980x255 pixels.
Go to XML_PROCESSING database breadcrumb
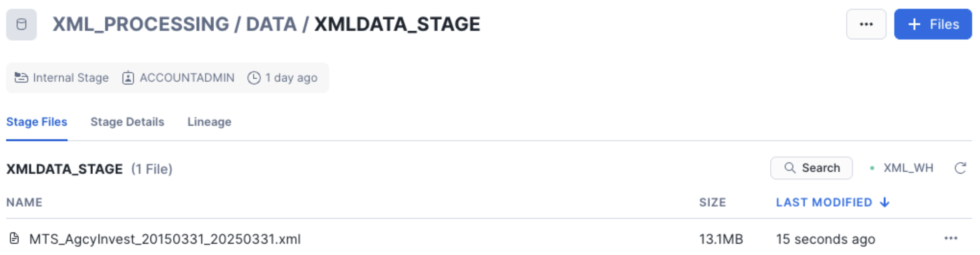tap(141, 24)
